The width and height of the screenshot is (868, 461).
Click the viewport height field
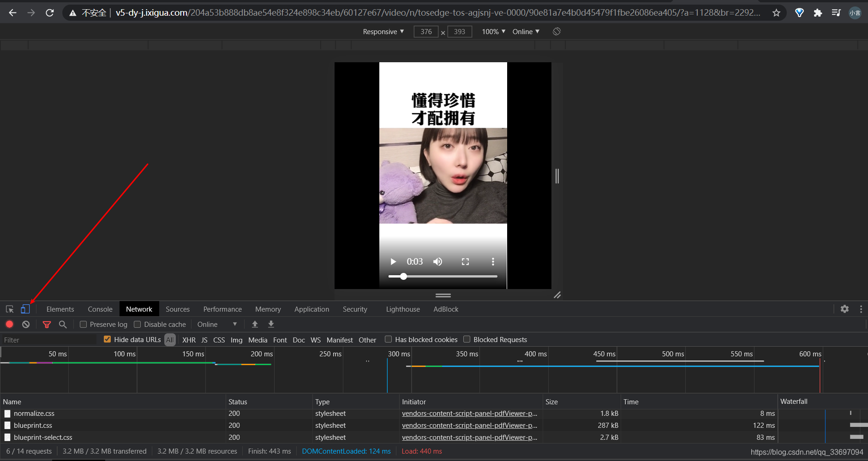point(460,31)
